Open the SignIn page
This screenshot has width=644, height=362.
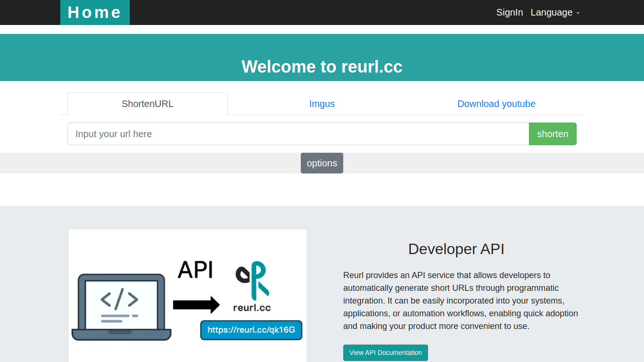510,12
